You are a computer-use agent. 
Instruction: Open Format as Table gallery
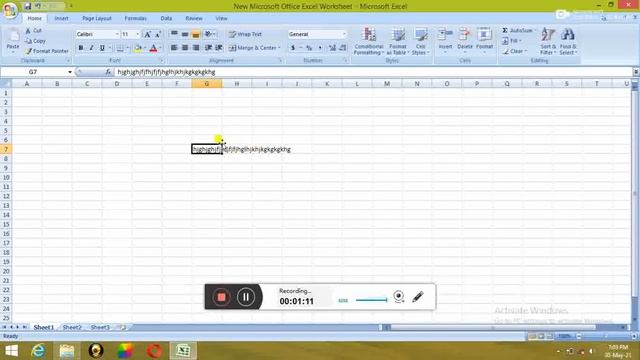click(x=397, y=41)
